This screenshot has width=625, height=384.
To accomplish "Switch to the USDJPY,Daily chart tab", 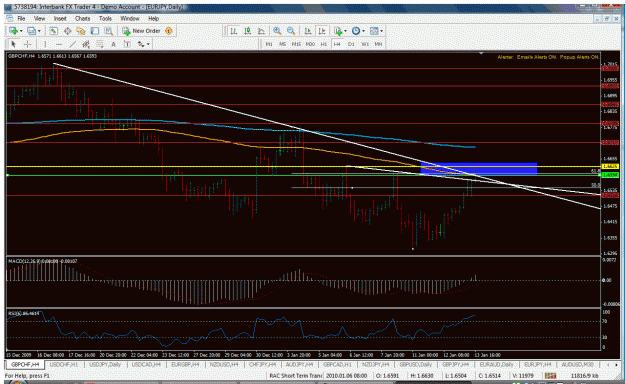I will 104,365.
